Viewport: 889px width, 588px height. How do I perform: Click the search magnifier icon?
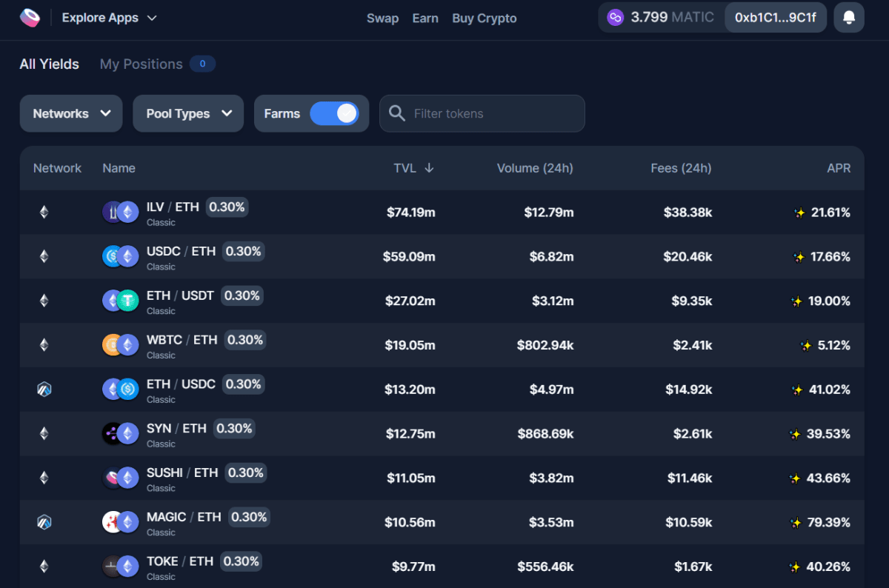[x=397, y=113]
